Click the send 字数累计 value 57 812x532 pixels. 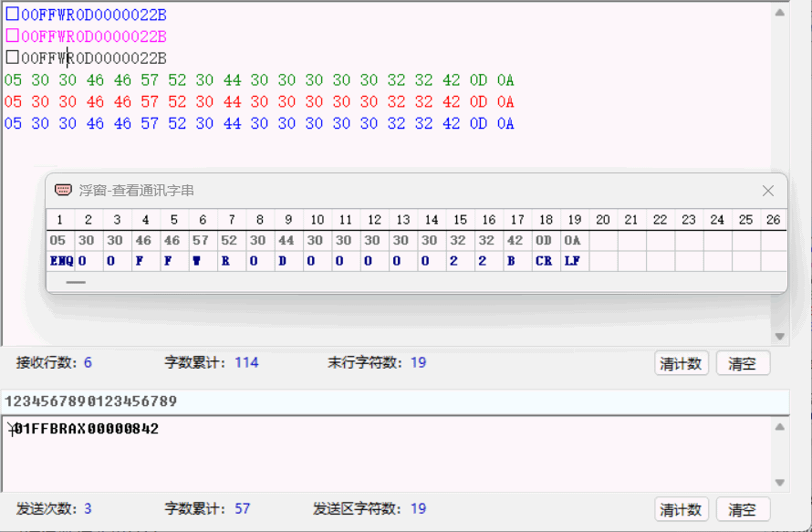243,508
